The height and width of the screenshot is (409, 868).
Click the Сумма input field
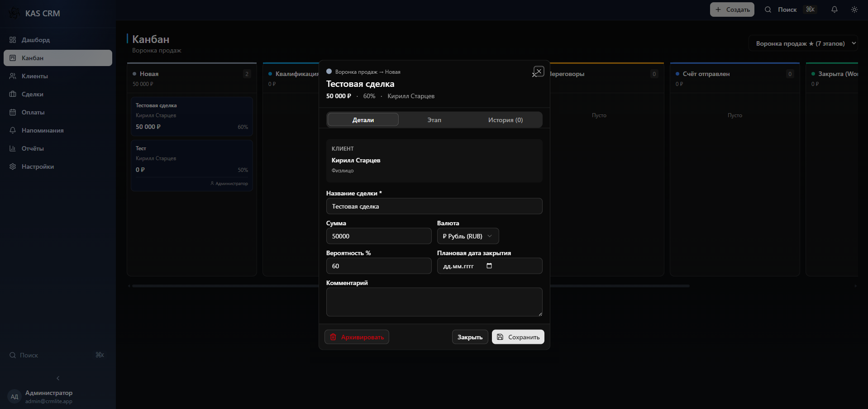pyautogui.click(x=379, y=236)
